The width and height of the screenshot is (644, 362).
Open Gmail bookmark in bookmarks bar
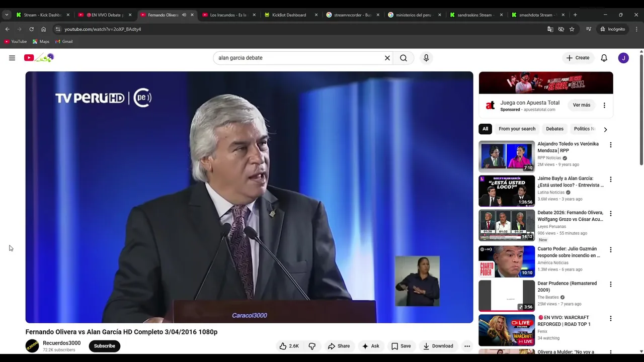[64, 42]
